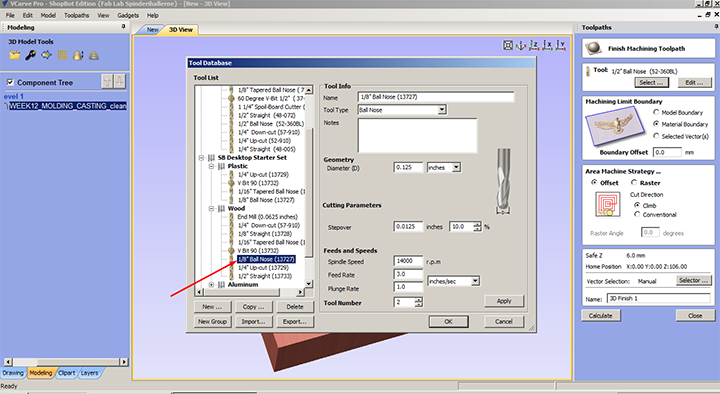Click the view along Y axis icon

[x=561, y=45]
